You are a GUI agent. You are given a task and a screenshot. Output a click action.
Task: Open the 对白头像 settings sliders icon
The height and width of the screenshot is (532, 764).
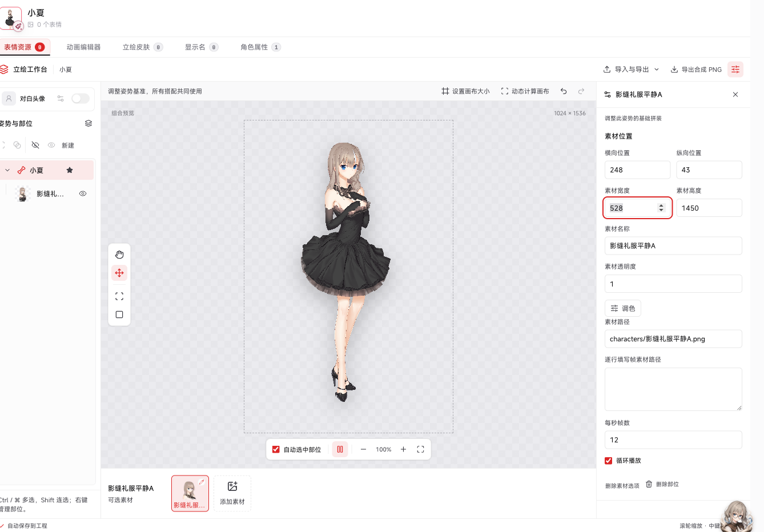(61, 99)
